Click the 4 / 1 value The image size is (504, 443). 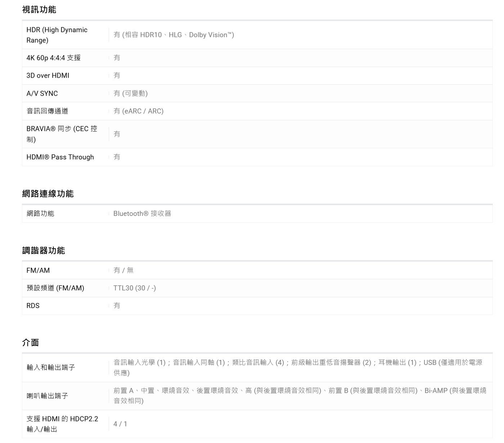(120, 424)
